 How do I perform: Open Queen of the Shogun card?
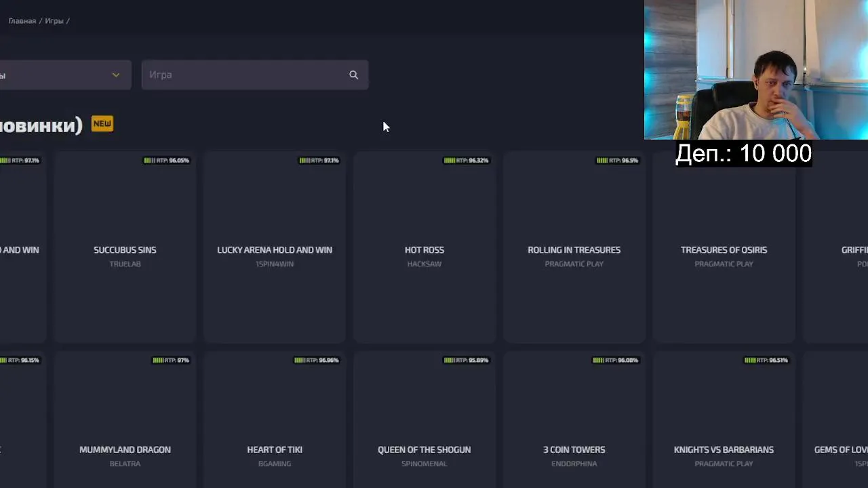425,420
